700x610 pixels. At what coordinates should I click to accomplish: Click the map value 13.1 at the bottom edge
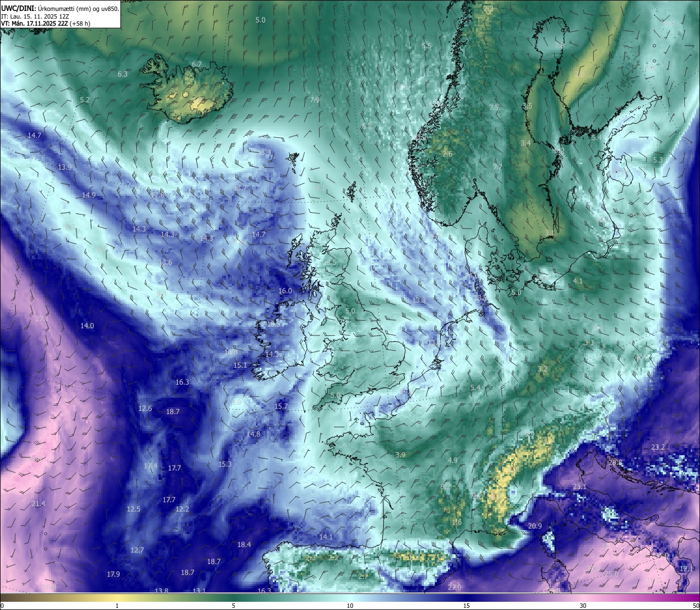[x=199, y=591]
